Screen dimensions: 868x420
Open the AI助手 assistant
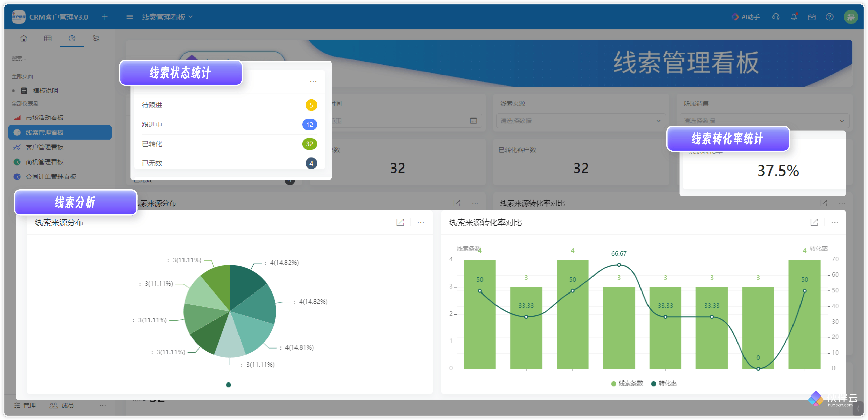click(746, 17)
